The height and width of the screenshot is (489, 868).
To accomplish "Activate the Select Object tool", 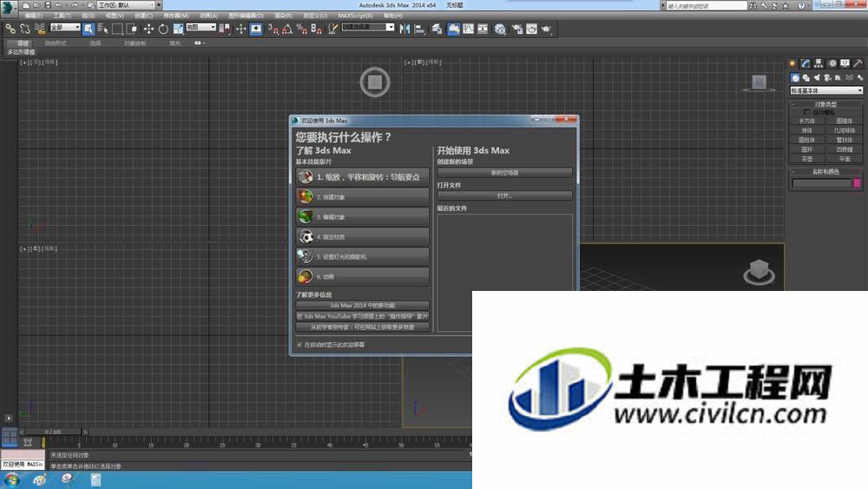I will point(89,29).
